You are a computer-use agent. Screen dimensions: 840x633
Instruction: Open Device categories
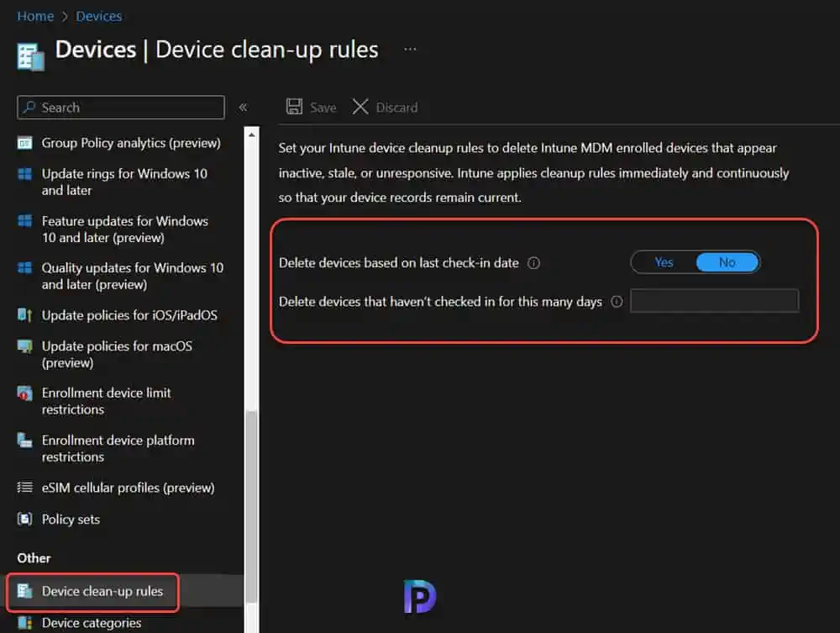pos(92,623)
